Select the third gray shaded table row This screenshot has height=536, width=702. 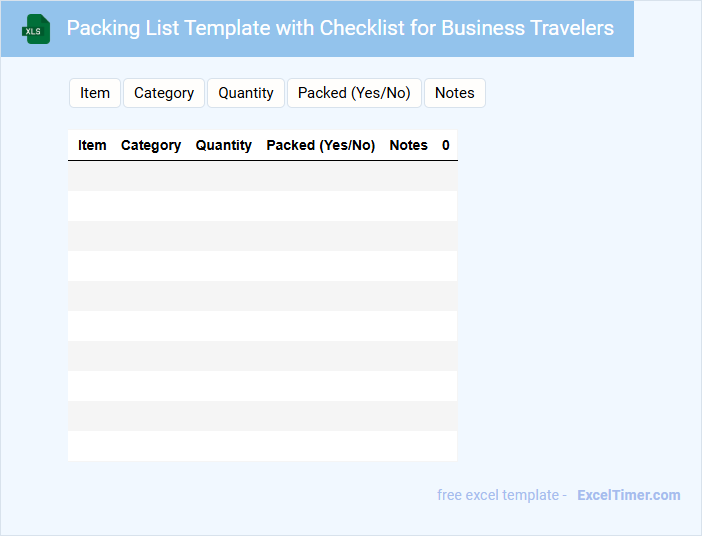(262, 296)
